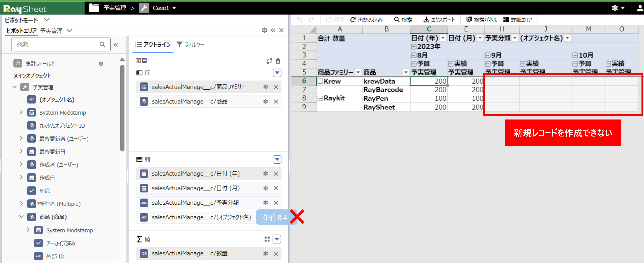This screenshot has height=263, width=644.
Task: Click 集計フィールド gear icon
Action: click(101, 64)
